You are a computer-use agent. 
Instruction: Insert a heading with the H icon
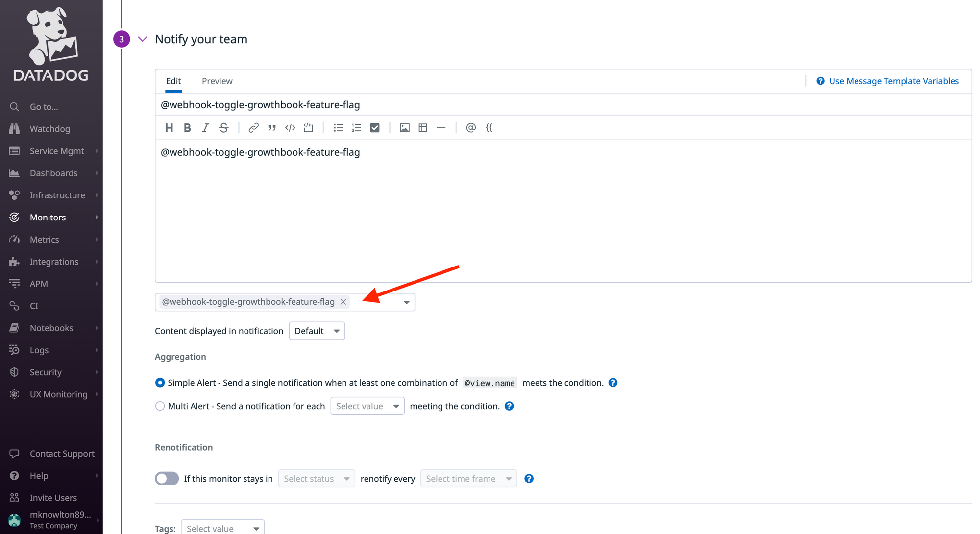click(169, 128)
